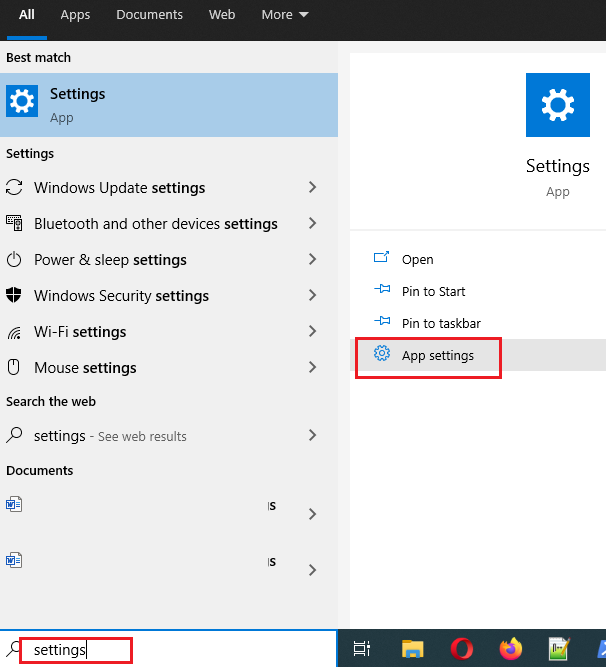The width and height of the screenshot is (606, 667).
Task: Click the Windows Security shield icon
Action: pyautogui.click(x=14, y=295)
